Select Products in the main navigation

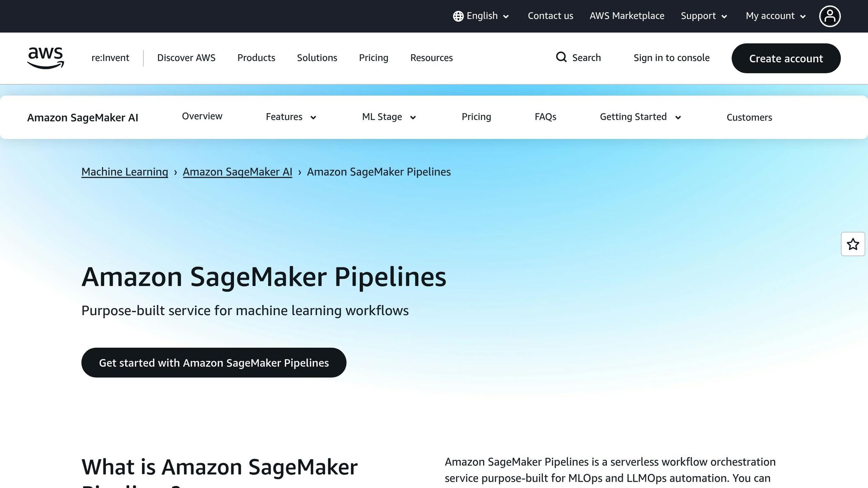pos(256,58)
